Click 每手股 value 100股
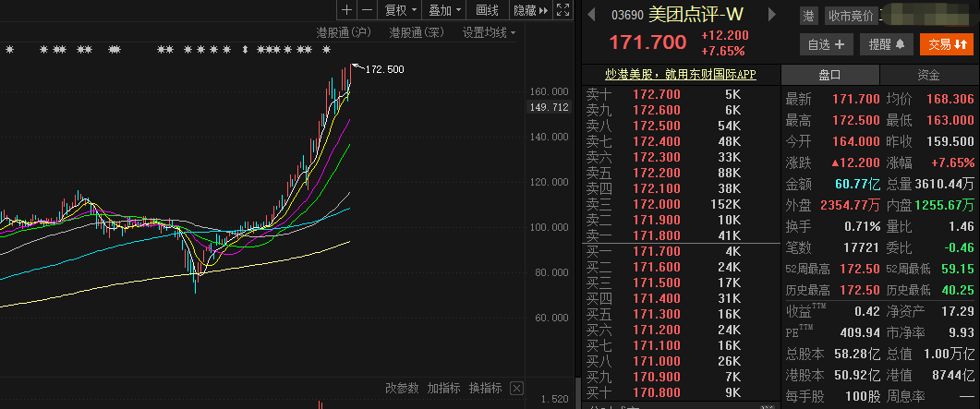The height and width of the screenshot is (409, 980). click(x=861, y=396)
